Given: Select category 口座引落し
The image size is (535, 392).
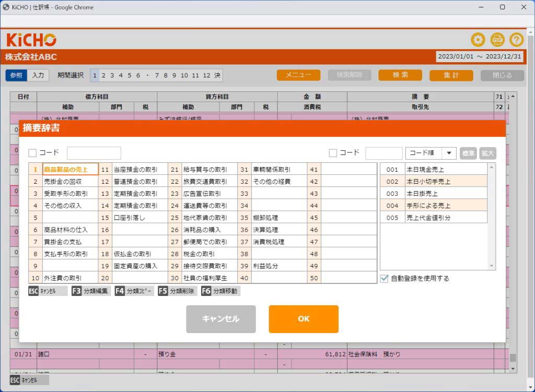Looking at the screenshot, I should coord(140,218).
